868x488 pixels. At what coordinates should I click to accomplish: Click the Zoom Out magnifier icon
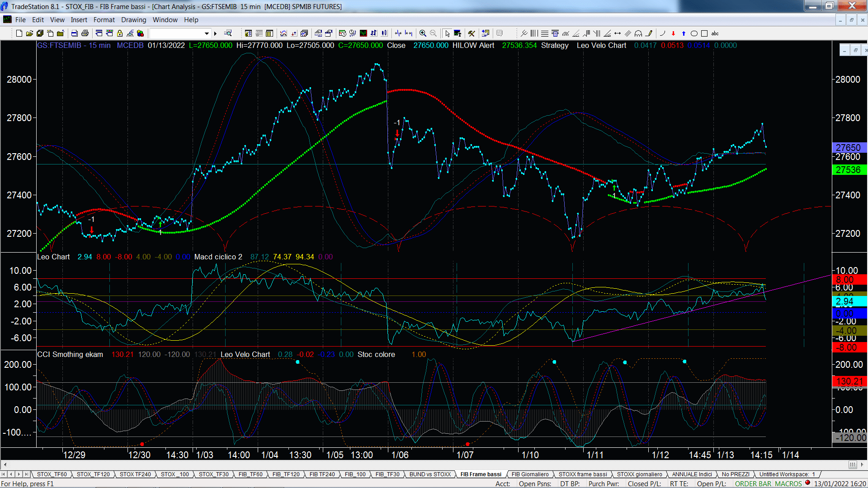(x=433, y=33)
